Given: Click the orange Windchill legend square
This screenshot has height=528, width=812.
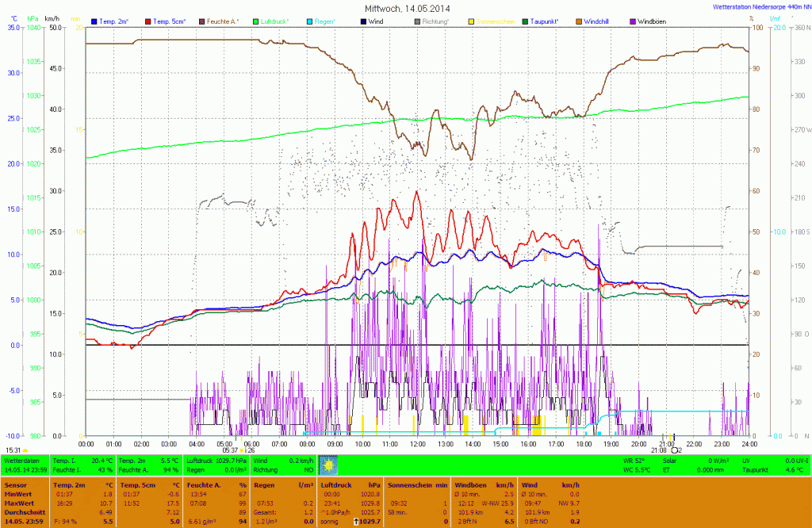Looking at the screenshot, I should click(580, 21).
